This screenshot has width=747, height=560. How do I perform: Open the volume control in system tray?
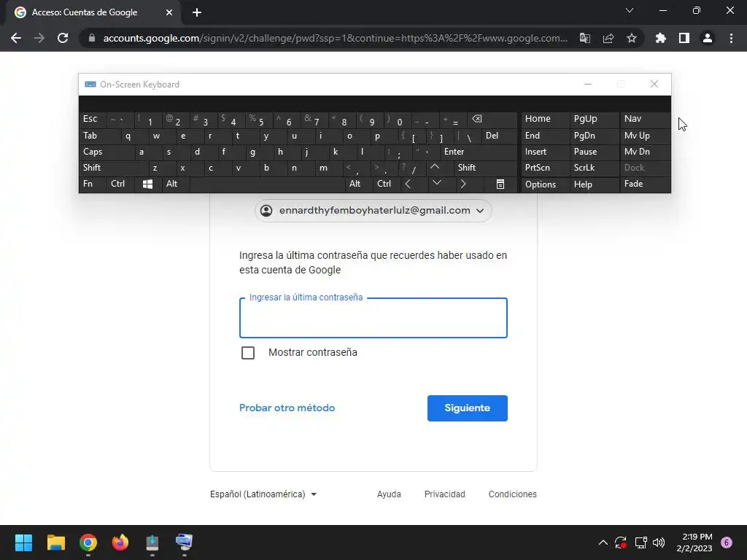659,542
